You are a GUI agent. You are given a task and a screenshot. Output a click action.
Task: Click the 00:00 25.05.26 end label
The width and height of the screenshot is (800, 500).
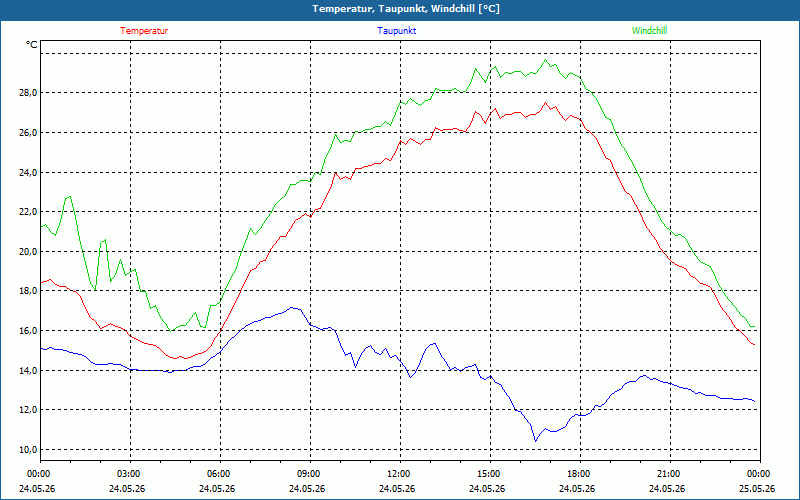(x=757, y=481)
